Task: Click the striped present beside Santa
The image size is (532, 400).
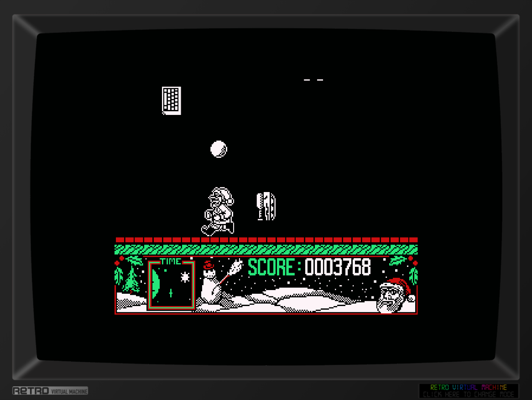Action: pos(266,206)
